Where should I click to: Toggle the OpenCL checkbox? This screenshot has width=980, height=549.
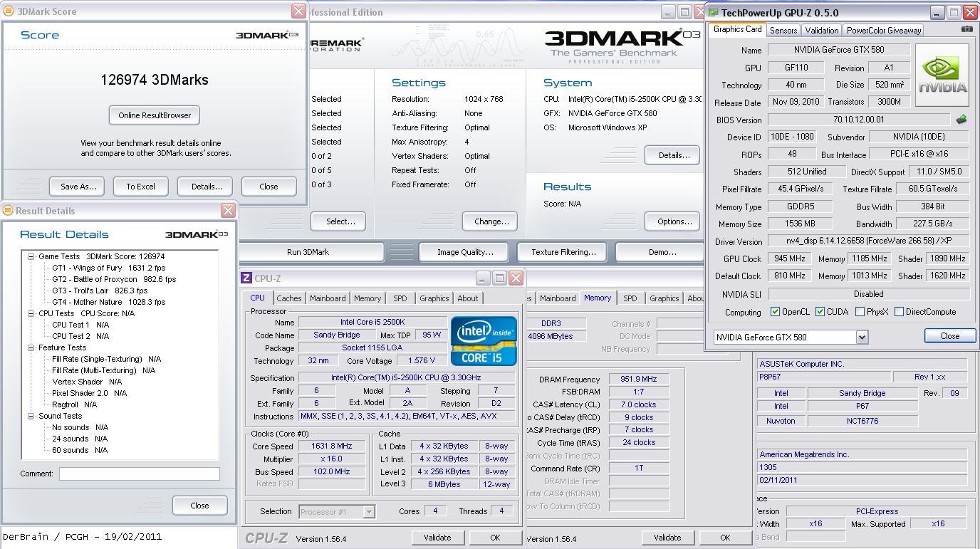coord(775,312)
